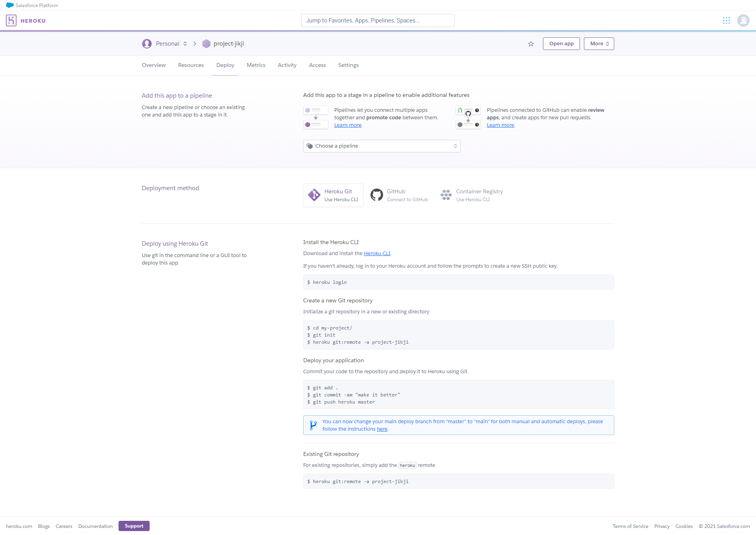This screenshot has width=756, height=535.
Task: Click the Personal account avatar icon
Action: (147, 44)
